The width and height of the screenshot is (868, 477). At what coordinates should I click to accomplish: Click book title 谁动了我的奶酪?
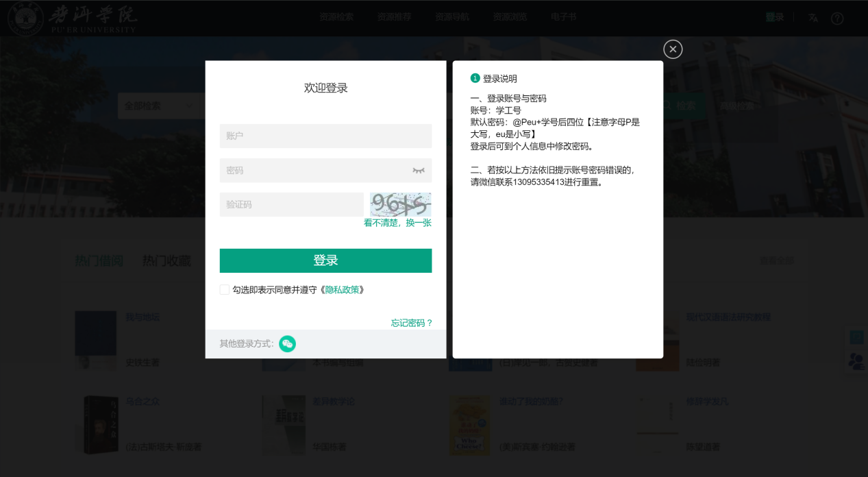pos(531,402)
